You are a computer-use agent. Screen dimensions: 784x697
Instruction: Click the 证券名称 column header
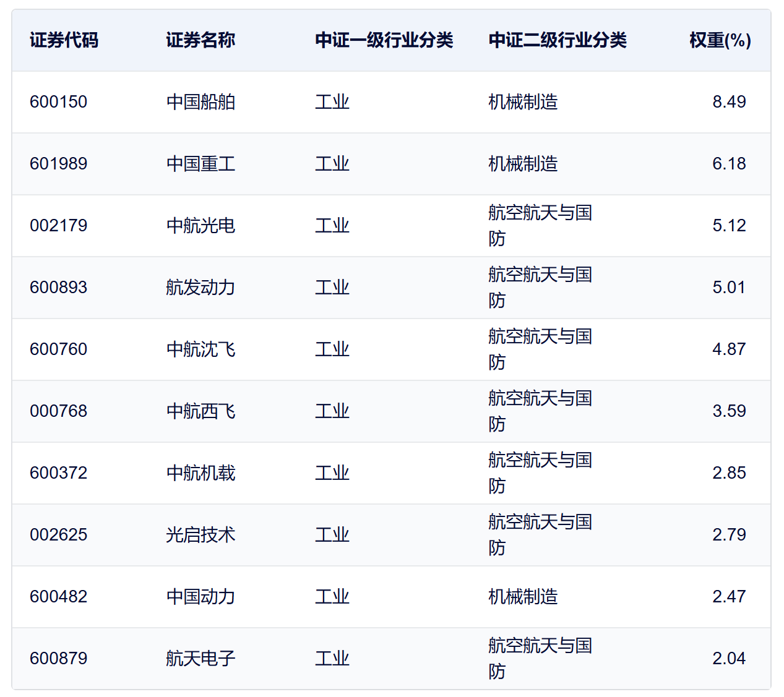click(200, 40)
